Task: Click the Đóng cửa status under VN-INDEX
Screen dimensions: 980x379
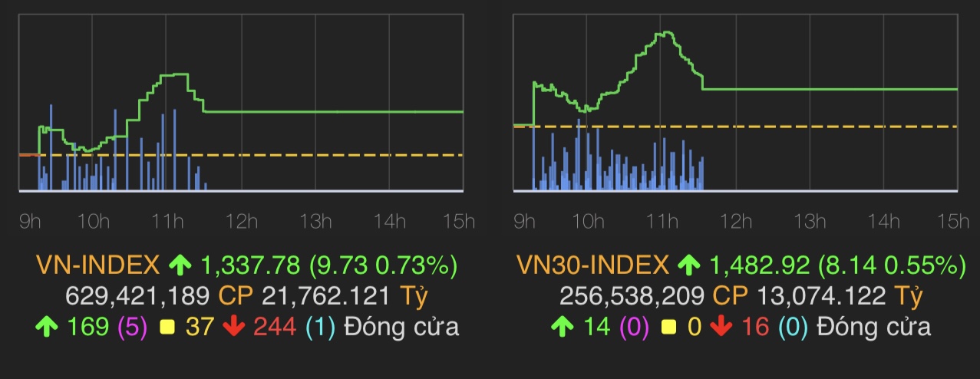Action: [x=401, y=328]
